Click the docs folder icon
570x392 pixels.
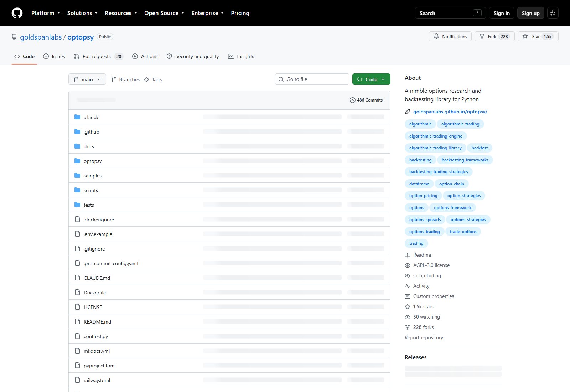pyautogui.click(x=77, y=146)
